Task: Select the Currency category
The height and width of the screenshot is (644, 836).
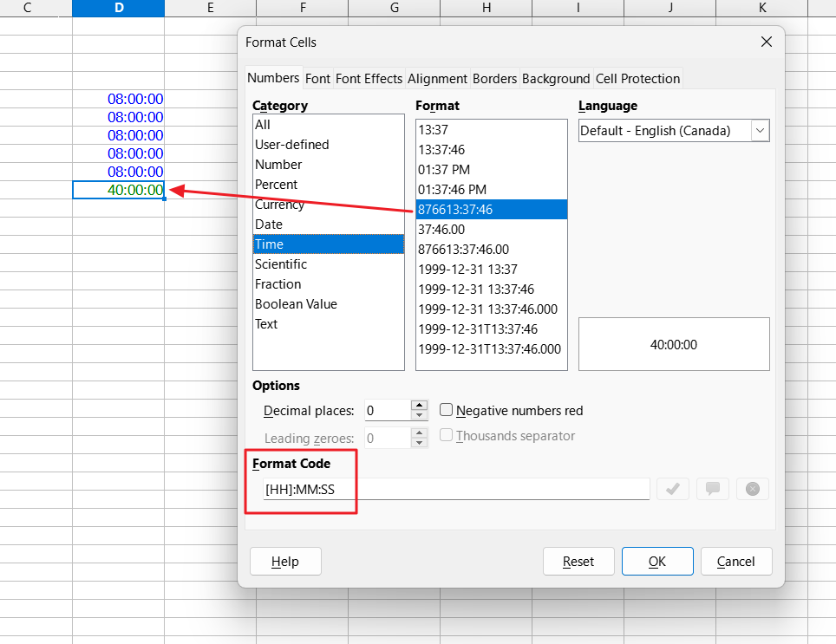Action: [x=279, y=204]
